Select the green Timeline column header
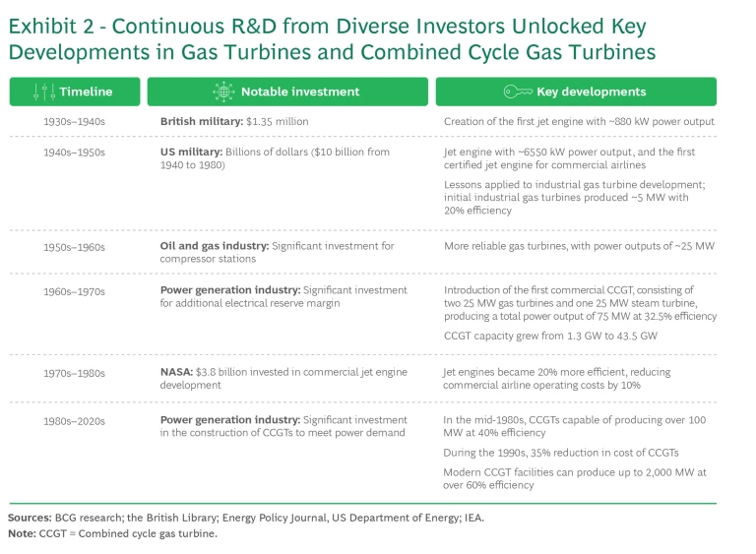Screen dimensions: 756x554 tap(74, 92)
